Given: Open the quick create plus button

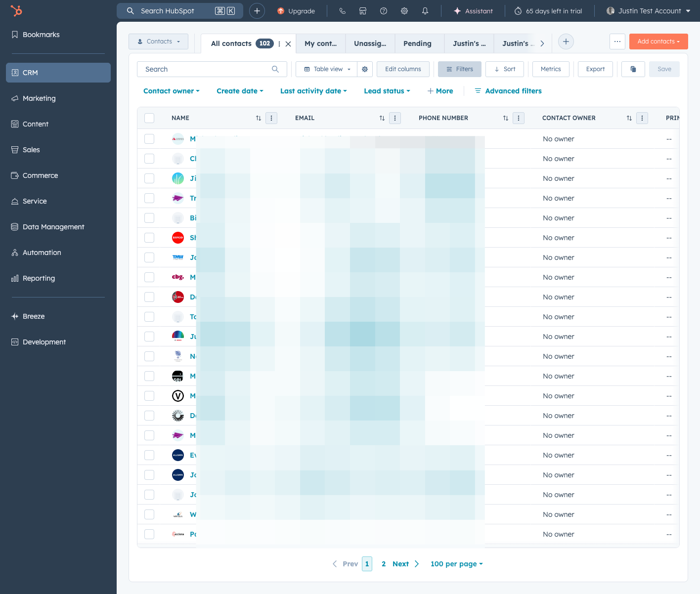Looking at the screenshot, I should tap(257, 11).
